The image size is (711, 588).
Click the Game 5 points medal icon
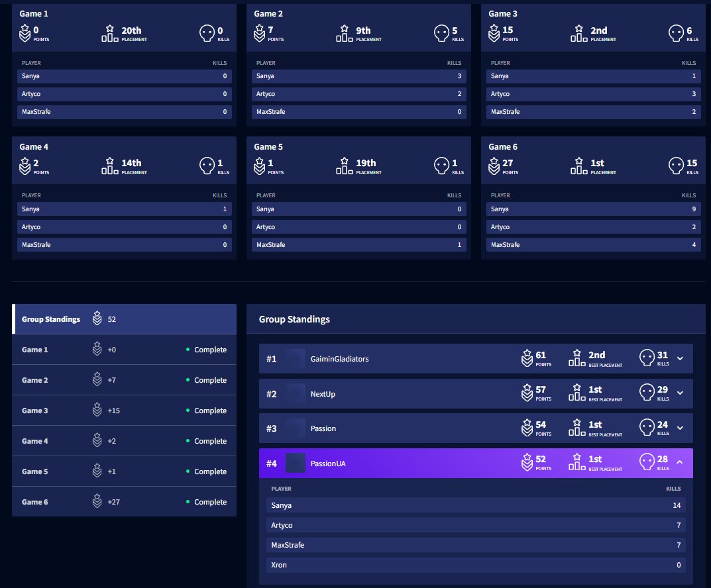point(259,166)
